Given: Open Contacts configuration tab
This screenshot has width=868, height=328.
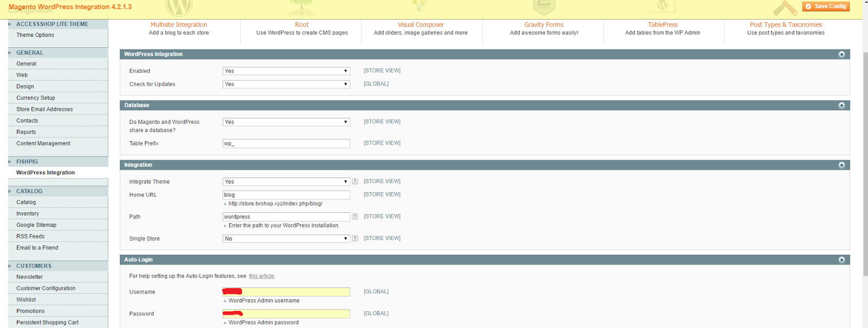Looking at the screenshot, I should coord(27,121).
